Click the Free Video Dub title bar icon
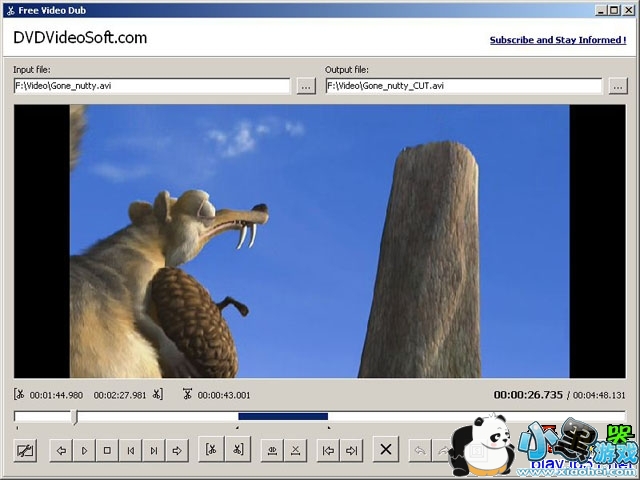 (11, 11)
